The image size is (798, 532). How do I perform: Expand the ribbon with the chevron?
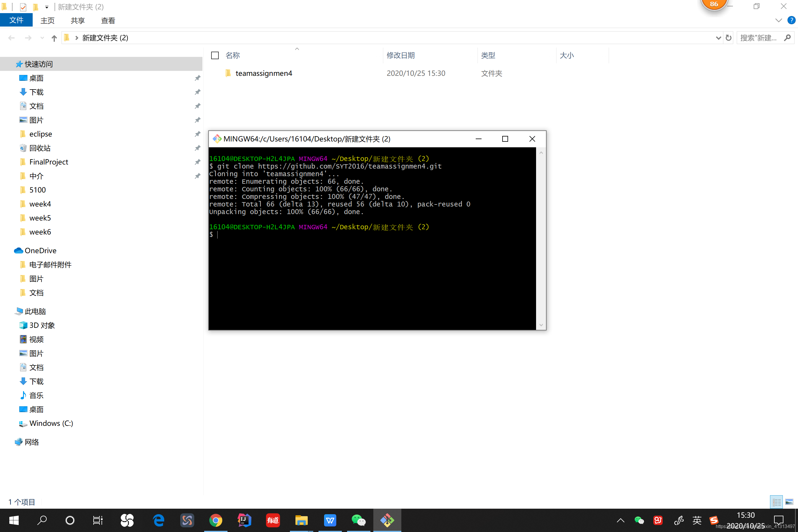[x=779, y=21]
